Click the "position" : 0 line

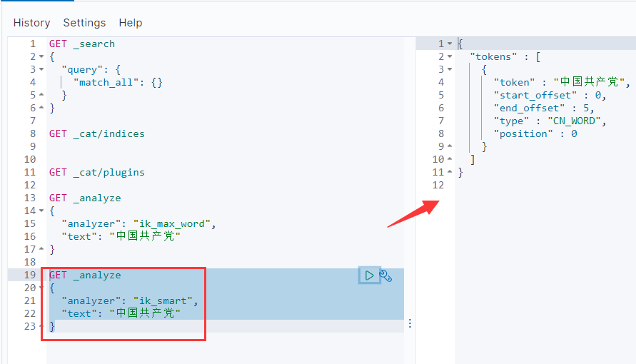(x=535, y=133)
